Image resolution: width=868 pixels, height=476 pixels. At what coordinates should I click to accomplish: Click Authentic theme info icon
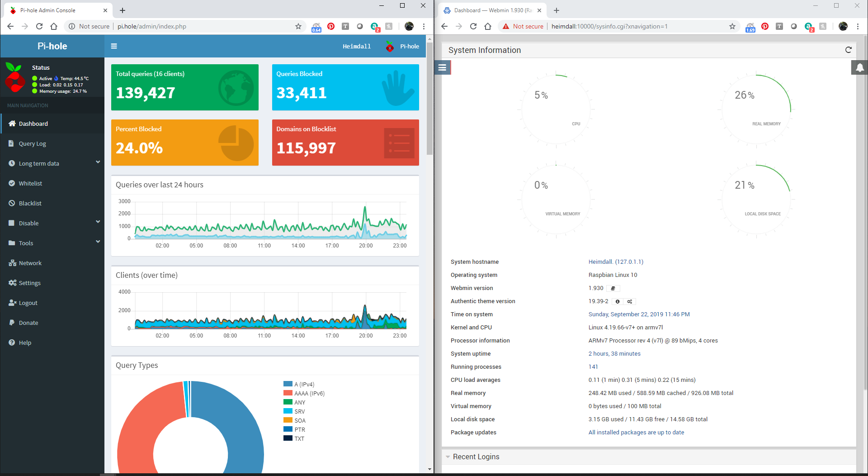(x=618, y=301)
